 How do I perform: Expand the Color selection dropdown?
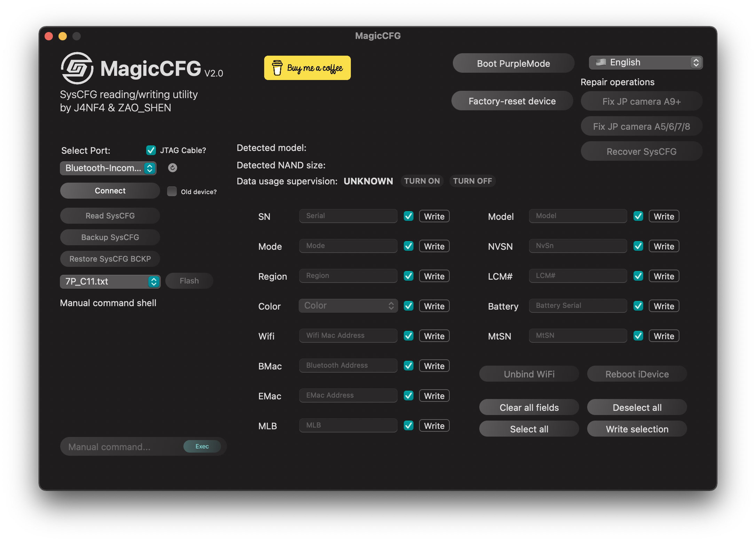pyautogui.click(x=348, y=306)
